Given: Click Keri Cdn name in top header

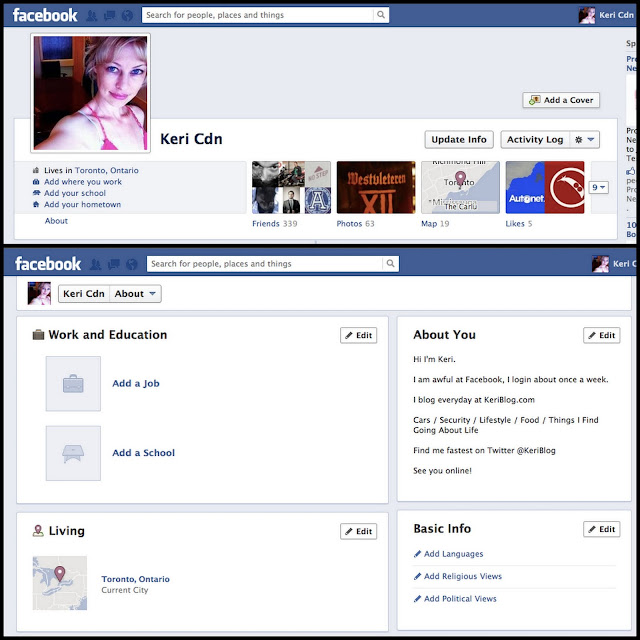Looking at the screenshot, I should 616,15.
